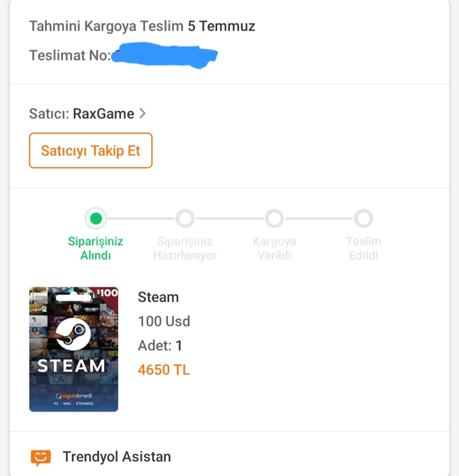The height and width of the screenshot is (476, 459).
Task: Open the Steam gift card thumbnail
Action: [x=74, y=349]
